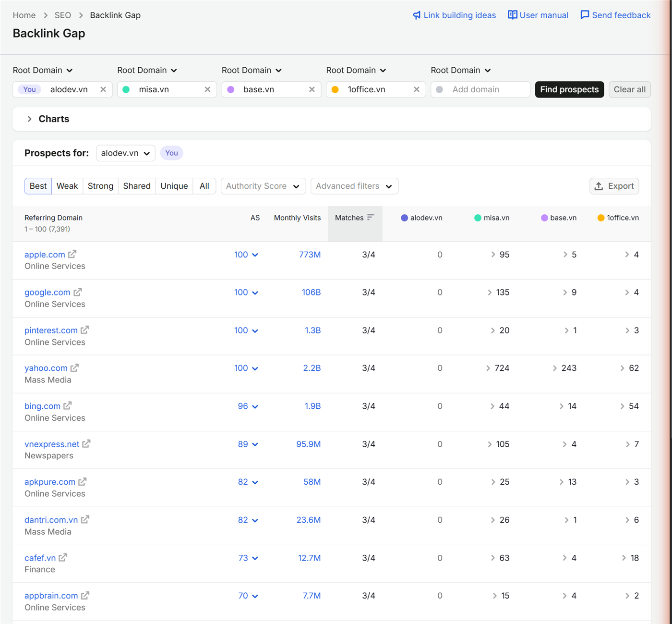Expand misa.vn backlinks arrow in cafef.vn row
Viewport: 672px width, 624px height.
point(493,558)
